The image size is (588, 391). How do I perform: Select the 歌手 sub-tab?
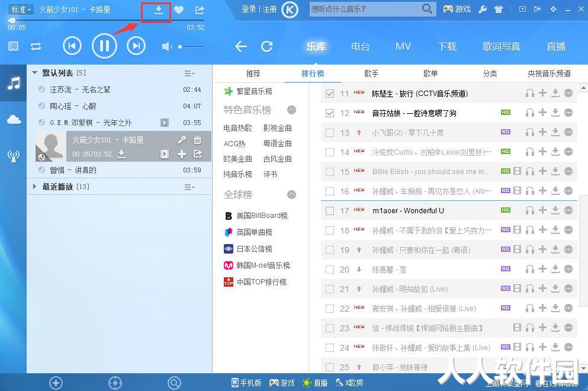click(x=371, y=73)
